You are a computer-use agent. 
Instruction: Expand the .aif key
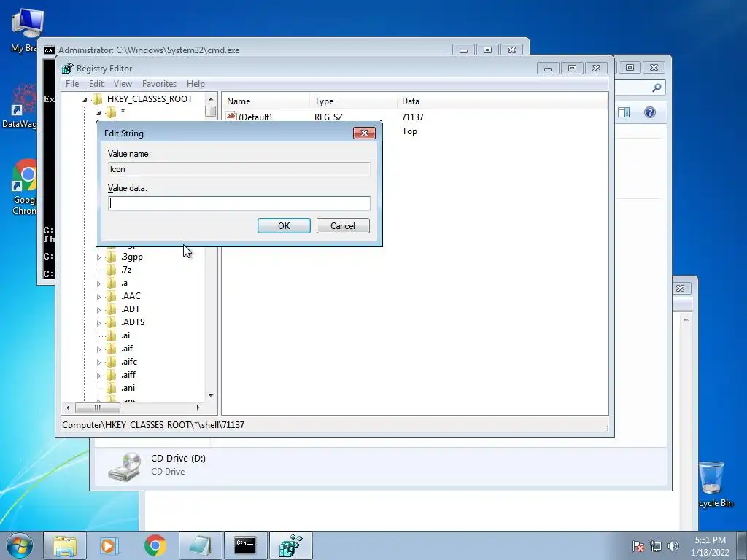click(x=98, y=349)
